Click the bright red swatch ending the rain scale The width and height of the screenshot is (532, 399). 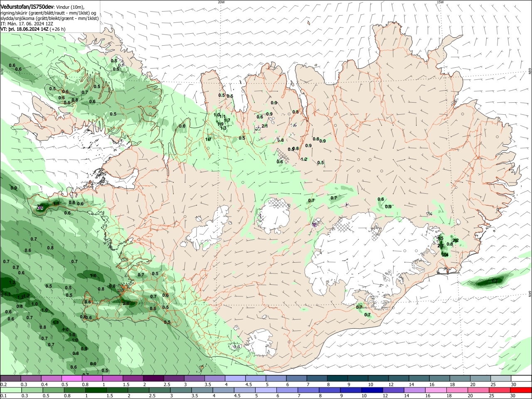[521, 390]
